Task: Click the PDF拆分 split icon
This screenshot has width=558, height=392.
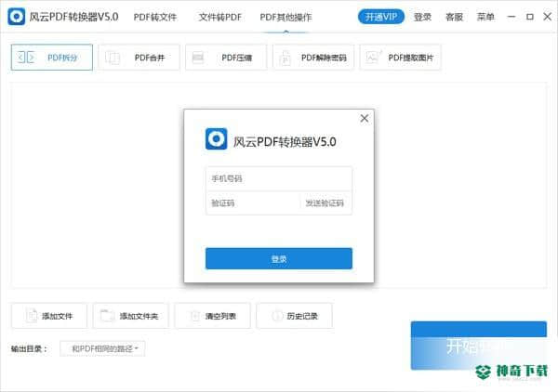Action: (26, 58)
